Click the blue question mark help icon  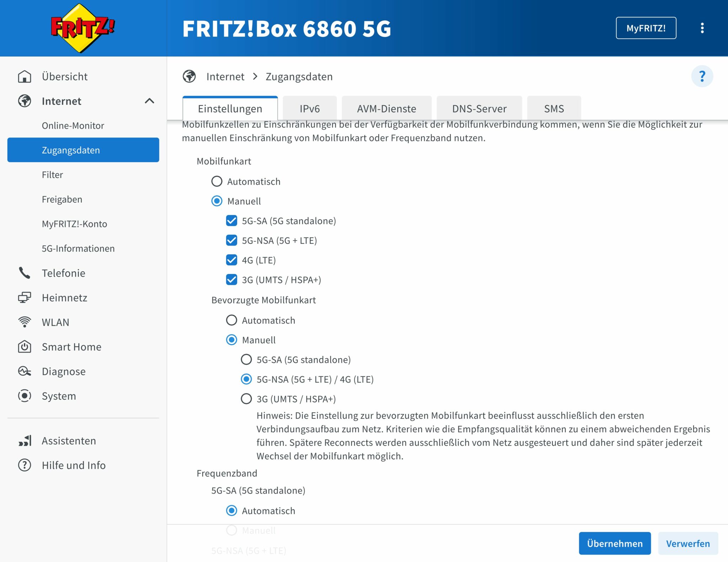702,76
